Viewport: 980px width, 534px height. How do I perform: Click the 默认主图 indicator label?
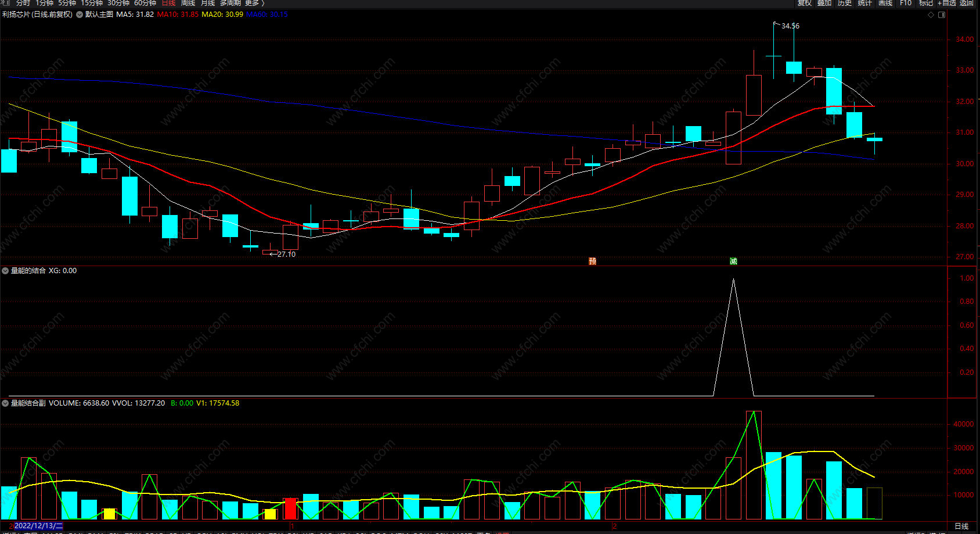pyautogui.click(x=99, y=15)
